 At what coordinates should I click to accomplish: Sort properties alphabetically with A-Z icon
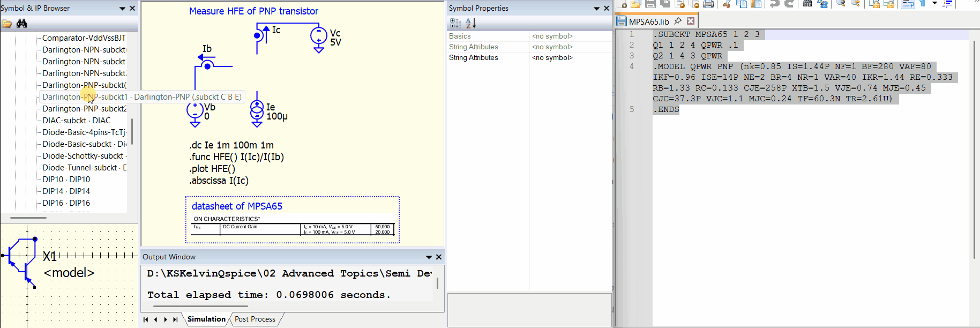coord(470,23)
